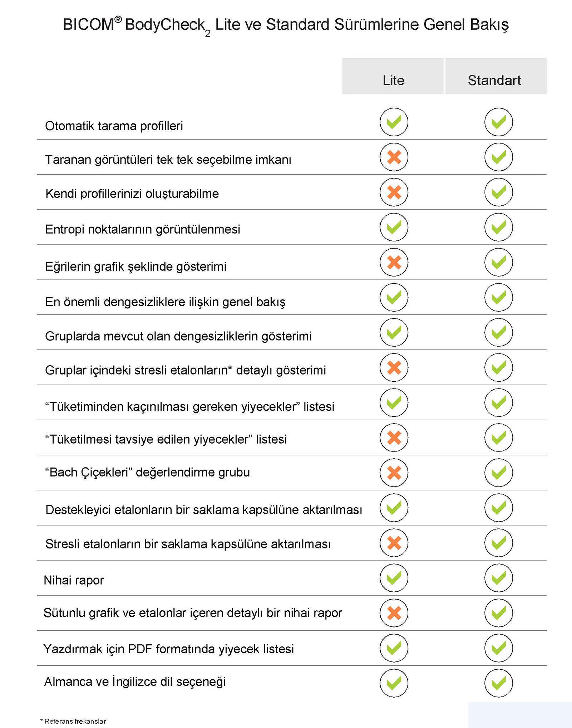Click Standart checkmark for Entropi noktalarının görüntülenmesi

pos(498,227)
